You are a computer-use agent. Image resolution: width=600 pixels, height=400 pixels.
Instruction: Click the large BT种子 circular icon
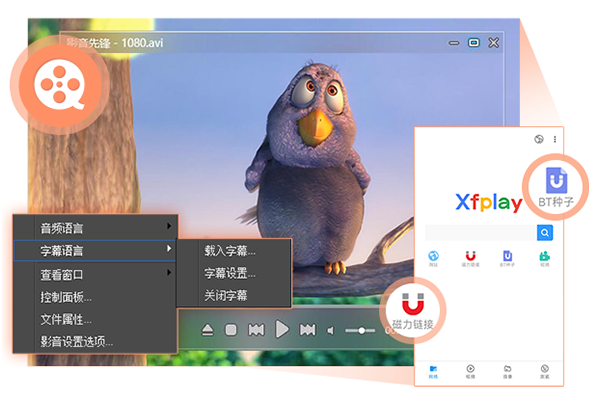[x=556, y=185]
